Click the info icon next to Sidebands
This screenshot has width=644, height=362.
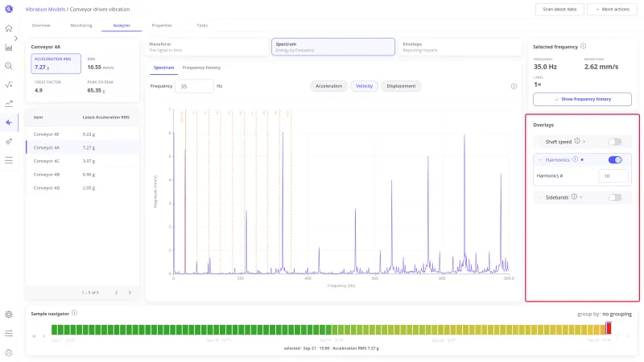tap(574, 197)
